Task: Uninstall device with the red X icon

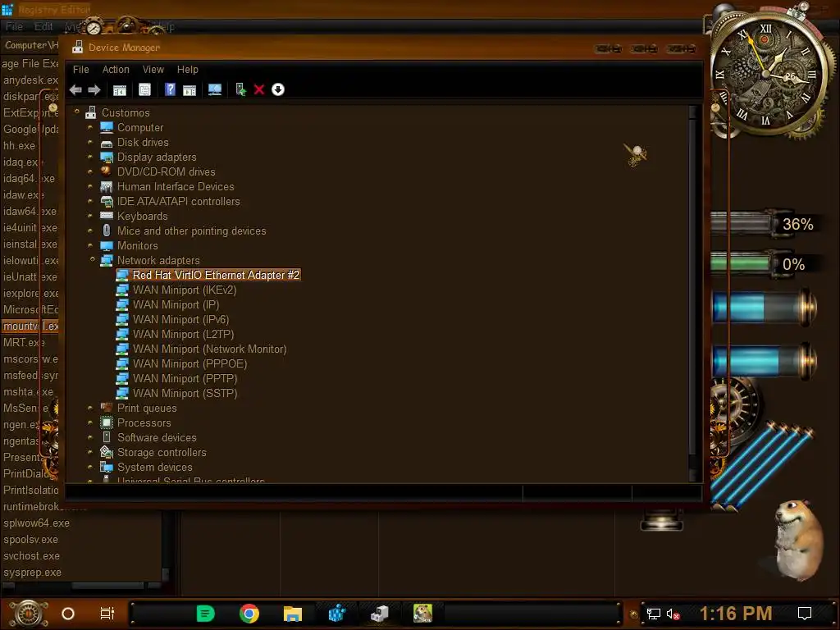Action: point(259,89)
